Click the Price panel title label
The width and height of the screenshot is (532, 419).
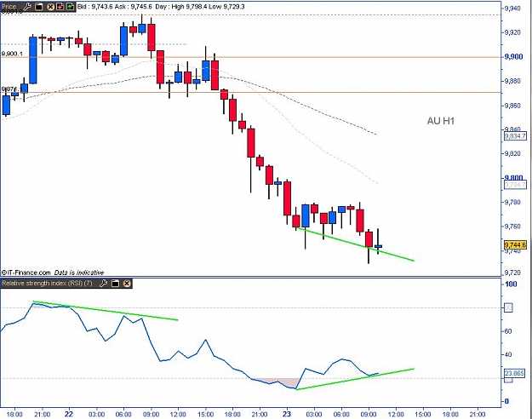9,7
